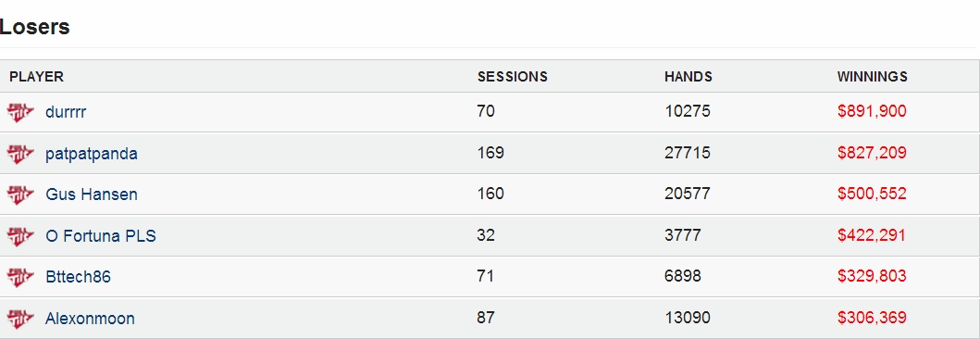Sort table by HANDS column header
This screenshot has width=980, height=339.
(688, 77)
